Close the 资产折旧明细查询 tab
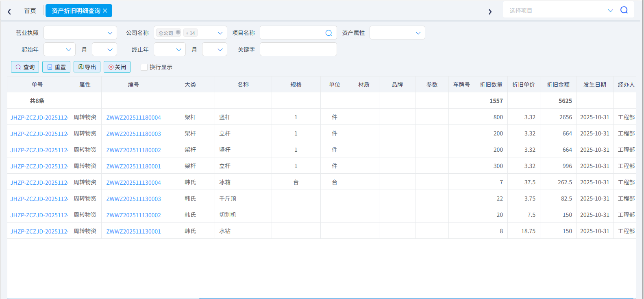The width and height of the screenshot is (644, 299). coord(105,11)
